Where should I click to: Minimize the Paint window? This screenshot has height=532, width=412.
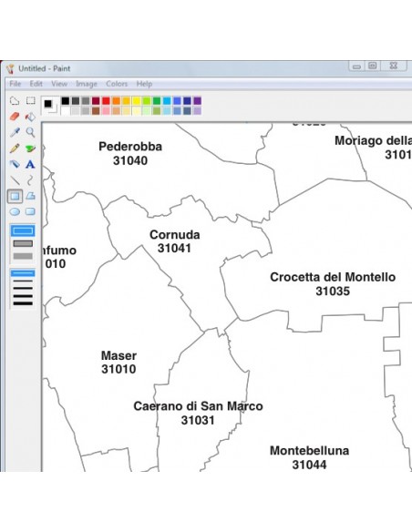[356, 66]
